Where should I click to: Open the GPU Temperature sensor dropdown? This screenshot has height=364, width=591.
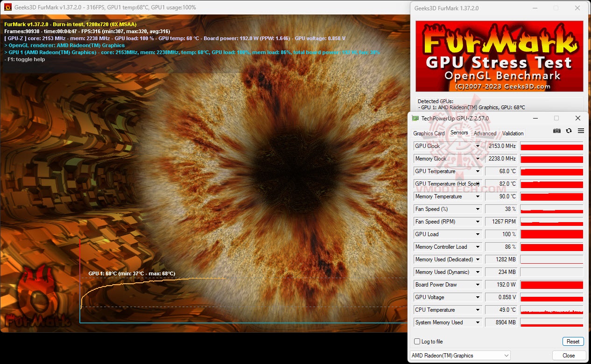478,171
